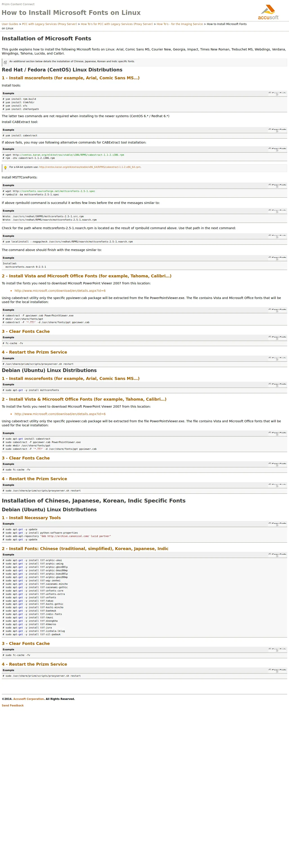Copy code for '# fc-cache -fv' Red Hat block
Viewport: 289px width, 868px height.
click(277, 337)
